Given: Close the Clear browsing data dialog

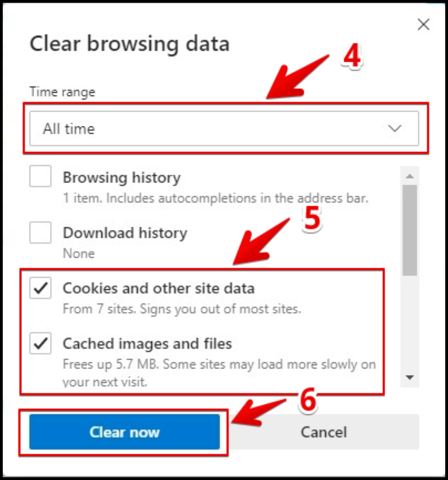Looking at the screenshot, I should pos(424,24).
